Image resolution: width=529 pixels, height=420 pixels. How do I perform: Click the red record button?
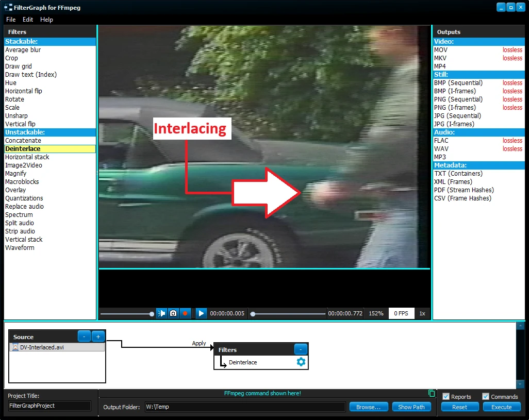coord(185,313)
